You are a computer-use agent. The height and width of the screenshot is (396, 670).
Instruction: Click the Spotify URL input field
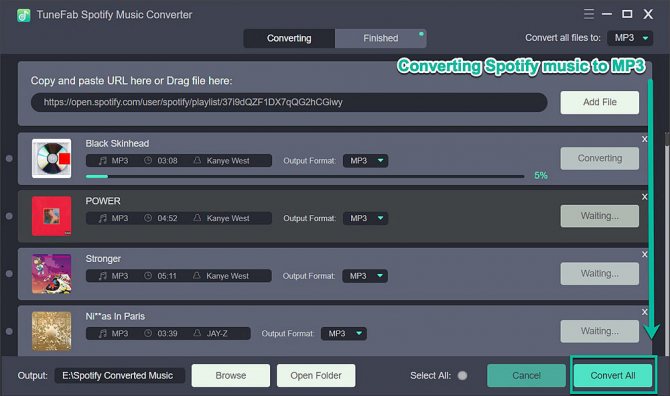pos(289,103)
